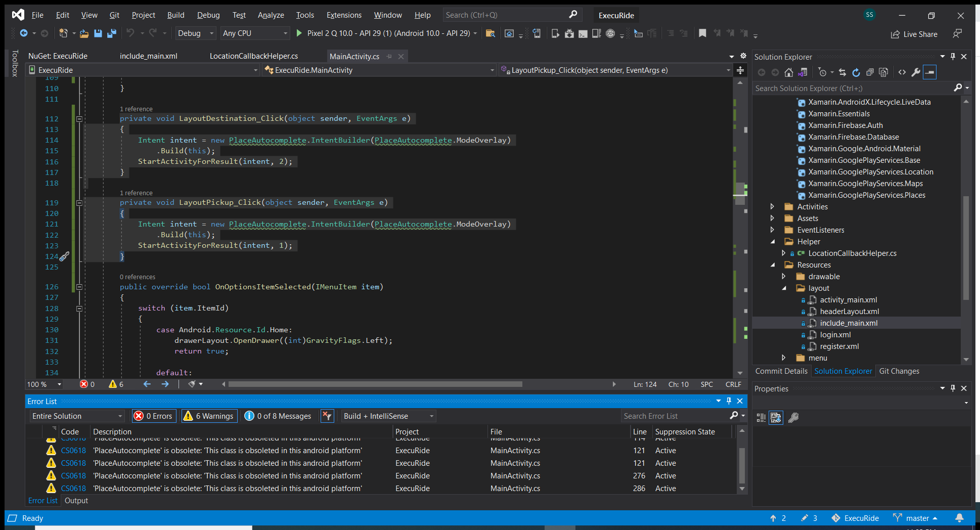Toggle Show All Files in Solution Explorer
Viewport: 980px width, 530px height.
(x=883, y=72)
